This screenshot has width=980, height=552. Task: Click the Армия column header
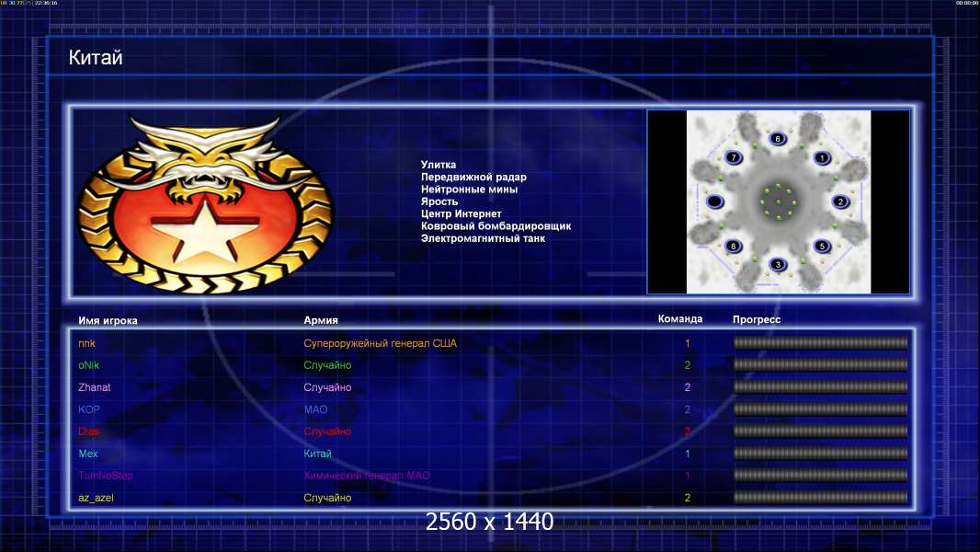pos(321,320)
